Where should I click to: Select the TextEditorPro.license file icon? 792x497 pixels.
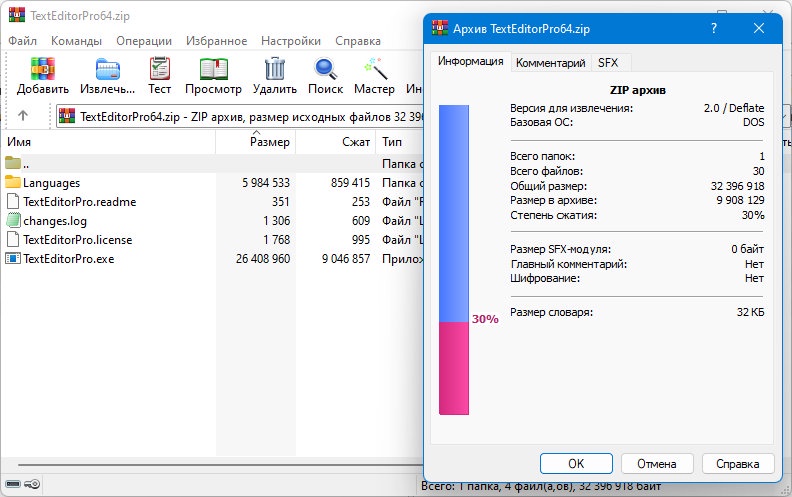click(x=13, y=239)
